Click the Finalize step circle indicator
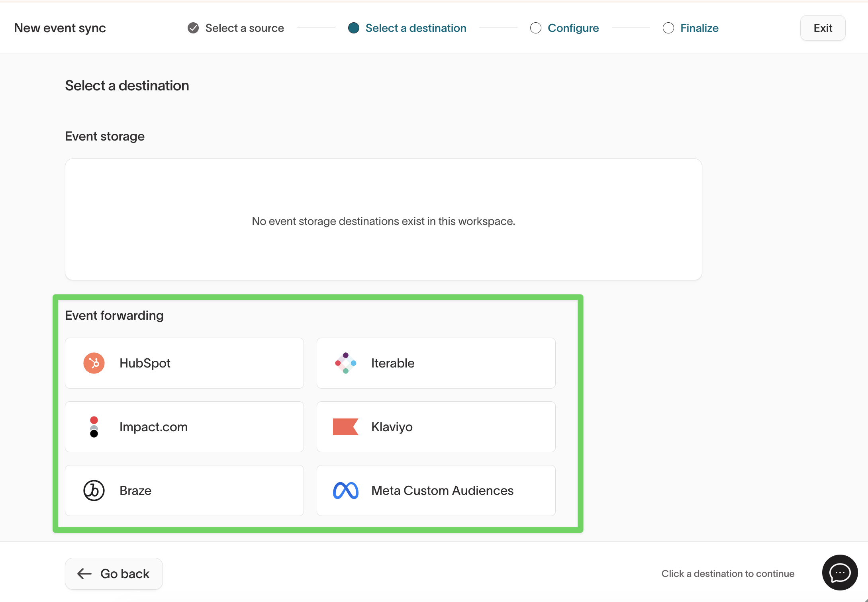 (x=668, y=28)
